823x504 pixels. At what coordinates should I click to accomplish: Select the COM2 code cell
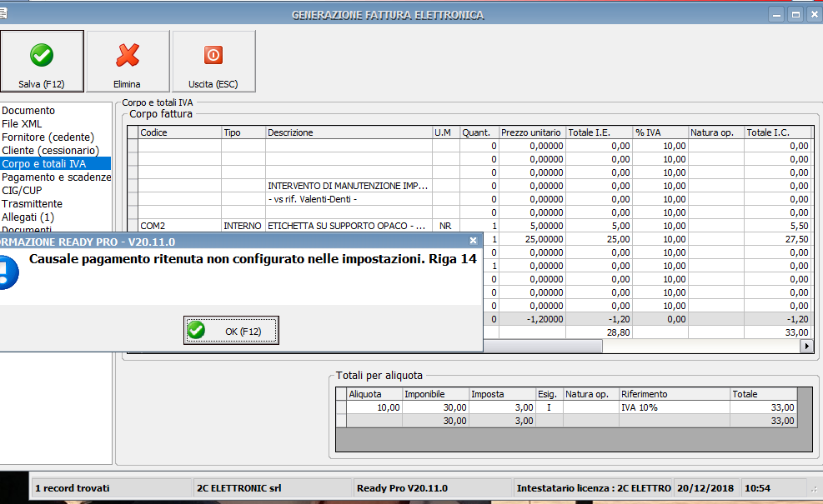[179, 226]
